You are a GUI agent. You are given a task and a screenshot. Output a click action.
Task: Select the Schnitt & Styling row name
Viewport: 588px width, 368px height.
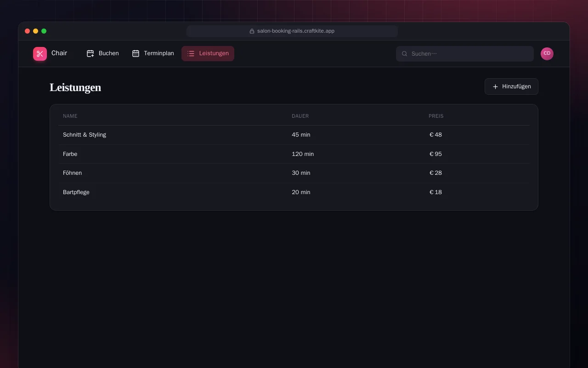(85, 135)
